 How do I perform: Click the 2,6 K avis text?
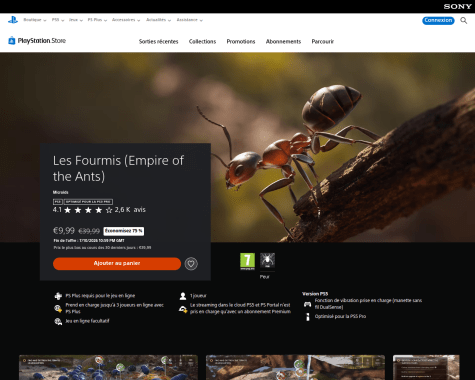(x=130, y=210)
